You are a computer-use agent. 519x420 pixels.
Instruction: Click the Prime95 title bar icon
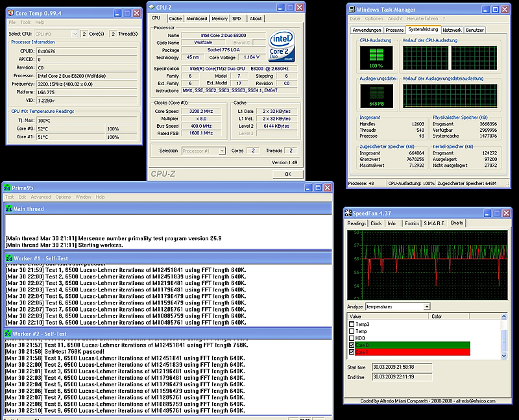tap(7, 188)
